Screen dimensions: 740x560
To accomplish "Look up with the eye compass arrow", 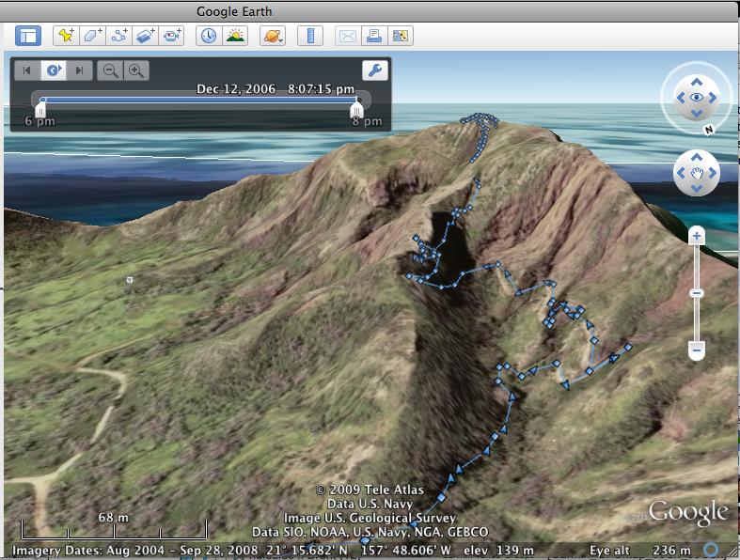I will [x=697, y=82].
